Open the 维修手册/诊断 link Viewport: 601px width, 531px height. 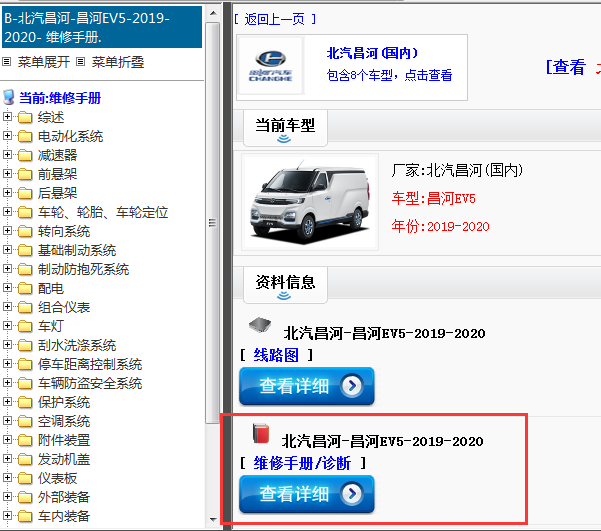(x=302, y=463)
